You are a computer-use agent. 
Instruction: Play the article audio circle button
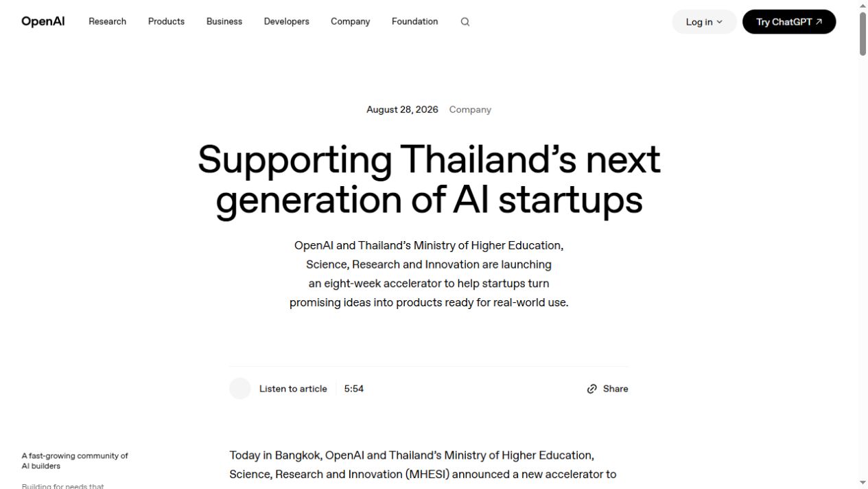[x=240, y=389]
